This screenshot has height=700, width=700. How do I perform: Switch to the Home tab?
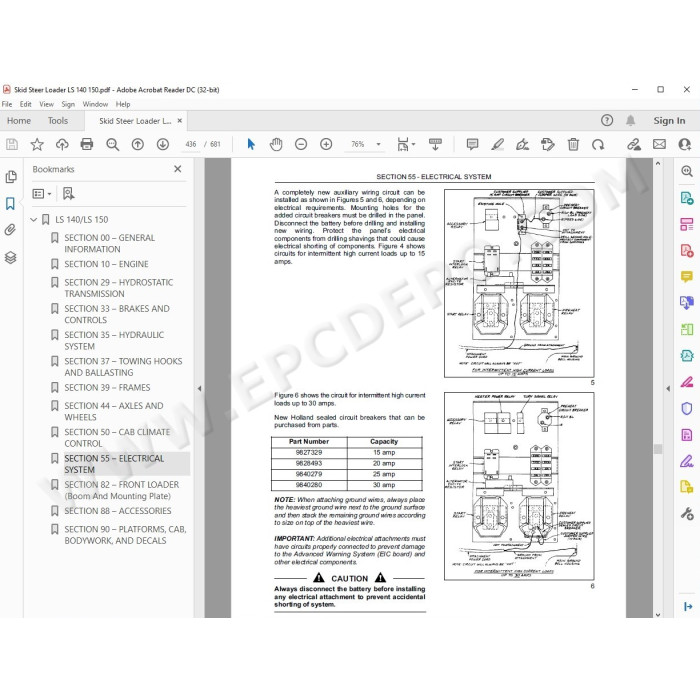19,121
